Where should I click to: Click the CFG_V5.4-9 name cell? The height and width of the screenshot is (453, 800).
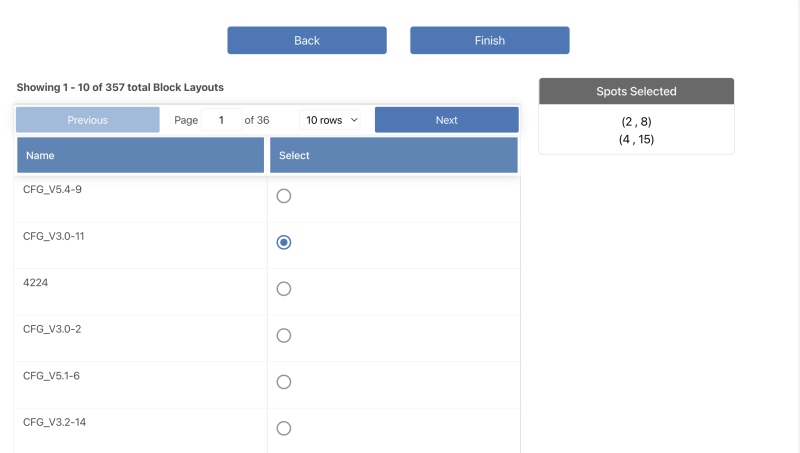(x=52, y=189)
